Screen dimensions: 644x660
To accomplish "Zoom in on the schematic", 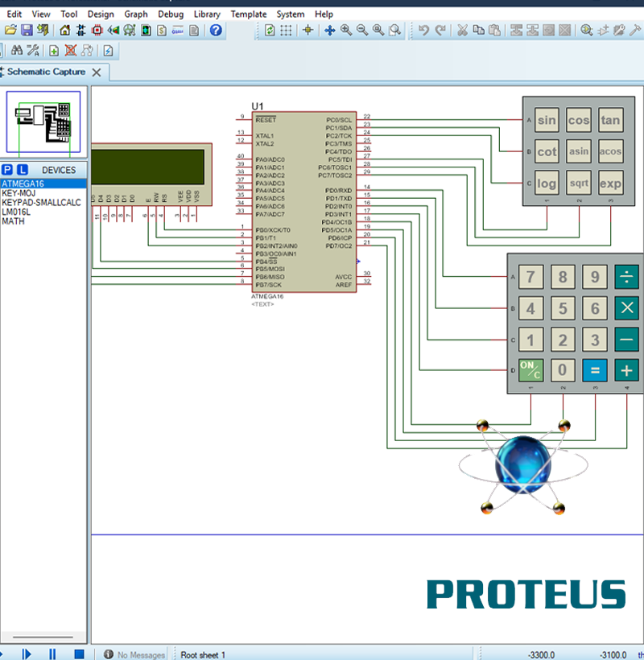I will tap(346, 31).
